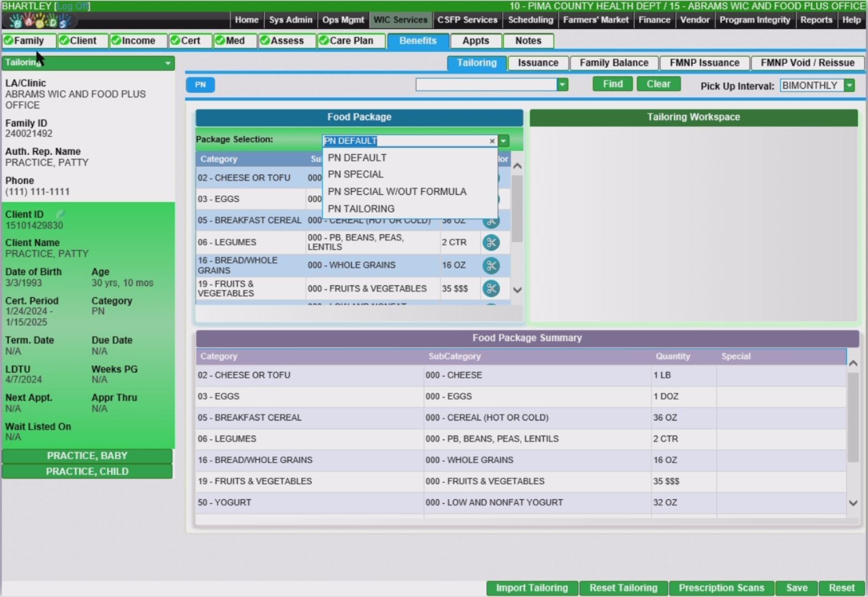Expand the Tailoring sidebar dropdown
The image size is (868, 597).
pyautogui.click(x=167, y=63)
